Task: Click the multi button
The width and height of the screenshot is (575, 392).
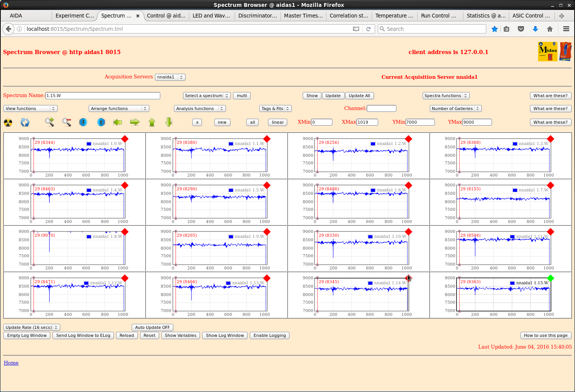Action: coord(242,96)
